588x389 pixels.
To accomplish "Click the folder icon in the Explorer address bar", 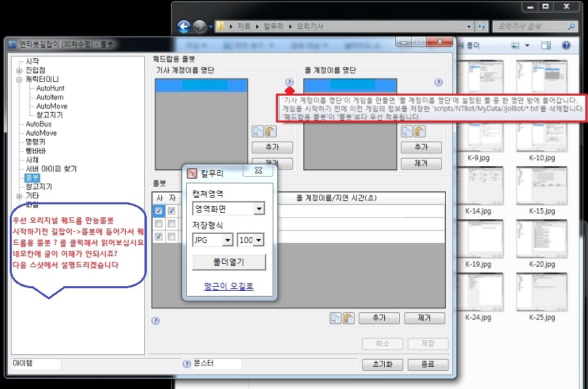I will click(221, 26).
